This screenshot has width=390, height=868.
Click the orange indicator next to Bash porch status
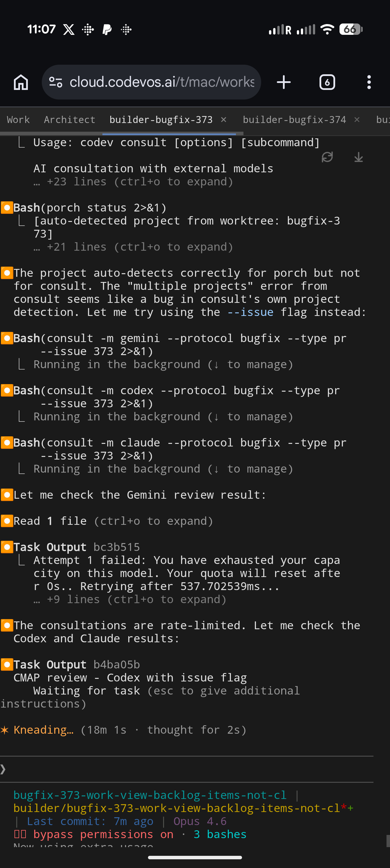7,207
